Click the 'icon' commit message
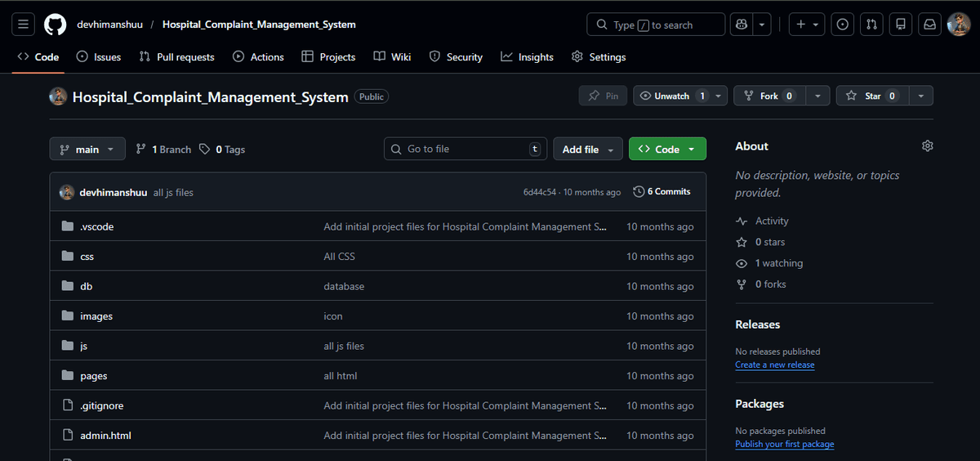 [333, 316]
